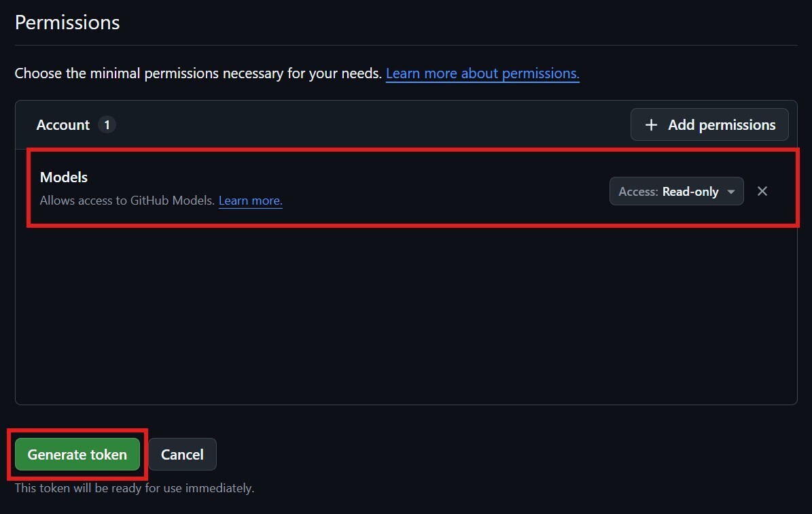812x514 pixels.
Task: Click the caret arrow in the Access selector
Action: (731, 192)
